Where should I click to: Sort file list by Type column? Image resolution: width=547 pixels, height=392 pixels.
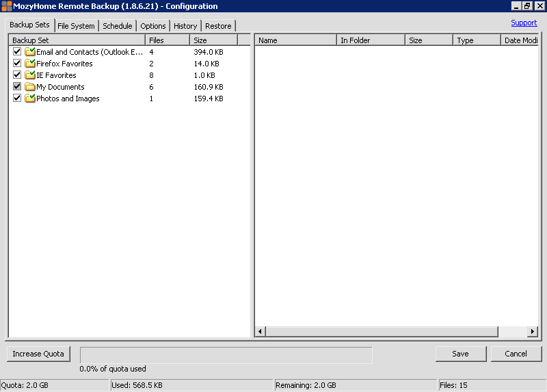pos(477,40)
